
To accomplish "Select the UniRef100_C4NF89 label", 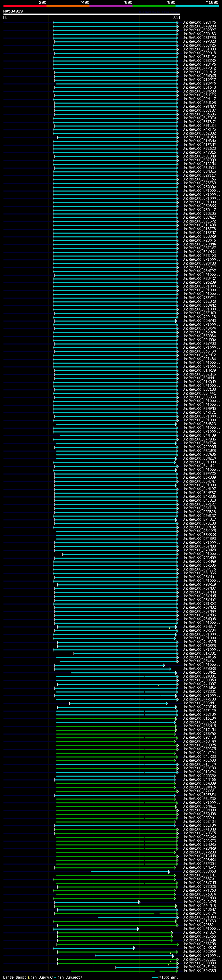I will [x=199, y=435].
